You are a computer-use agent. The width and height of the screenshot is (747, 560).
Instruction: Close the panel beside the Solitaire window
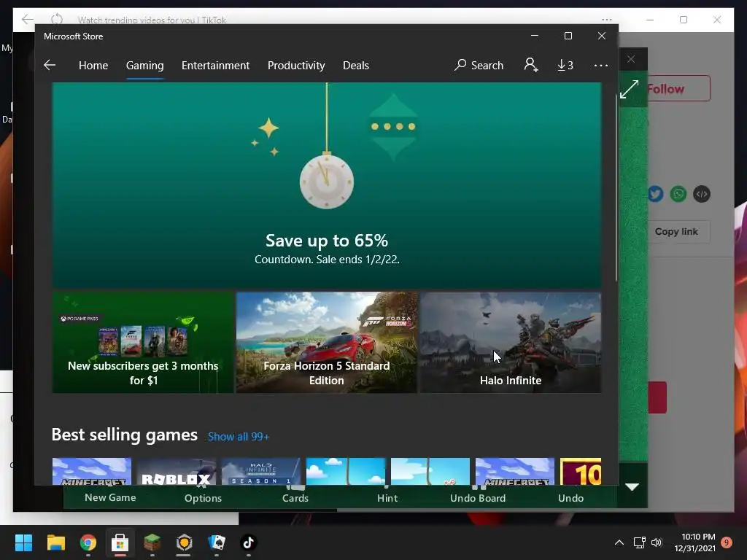631,59
